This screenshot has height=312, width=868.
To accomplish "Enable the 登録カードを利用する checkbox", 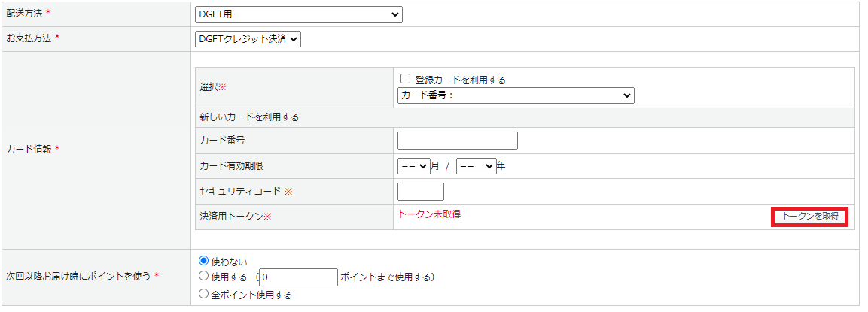I will click(405, 79).
